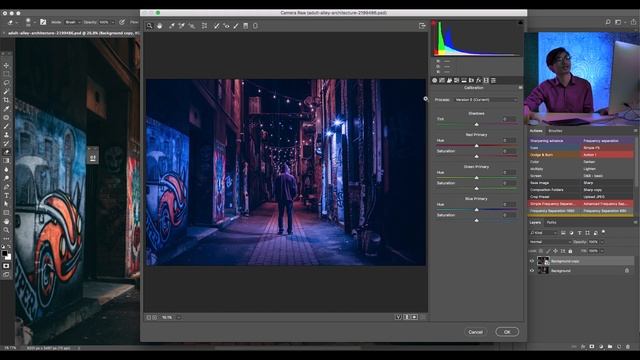This screenshot has height=360, width=640.
Task: Toggle pixel layer filter in Layers panel
Action: coord(563,233)
